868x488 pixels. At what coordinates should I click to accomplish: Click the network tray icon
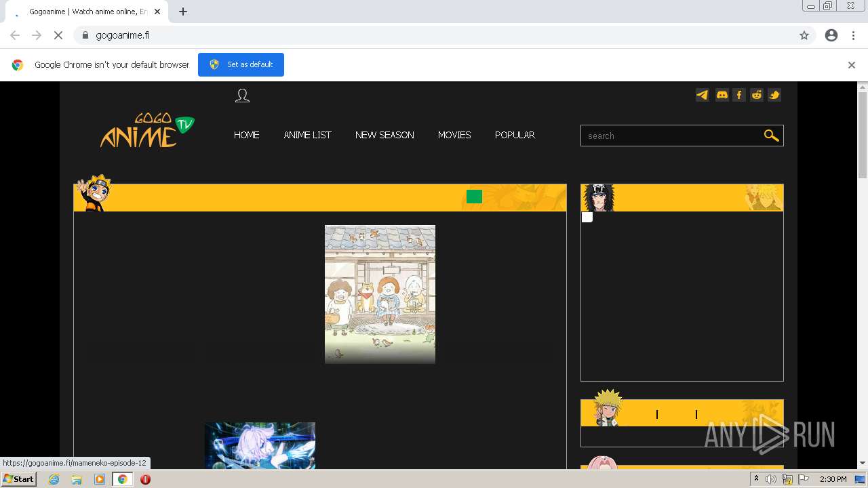pyautogui.click(x=787, y=479)
